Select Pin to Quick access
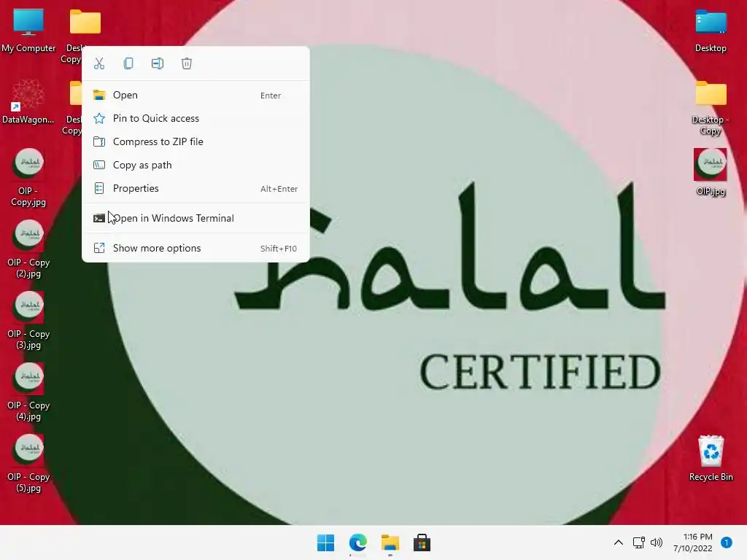This screenshot has height=560, width=747. (196, 119)
